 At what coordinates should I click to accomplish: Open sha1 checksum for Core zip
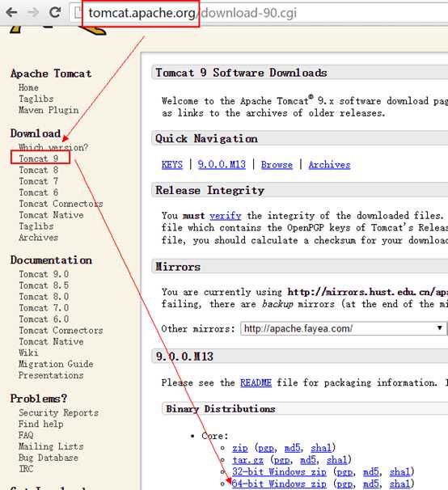pyautogui.click(x=321, y=448)
